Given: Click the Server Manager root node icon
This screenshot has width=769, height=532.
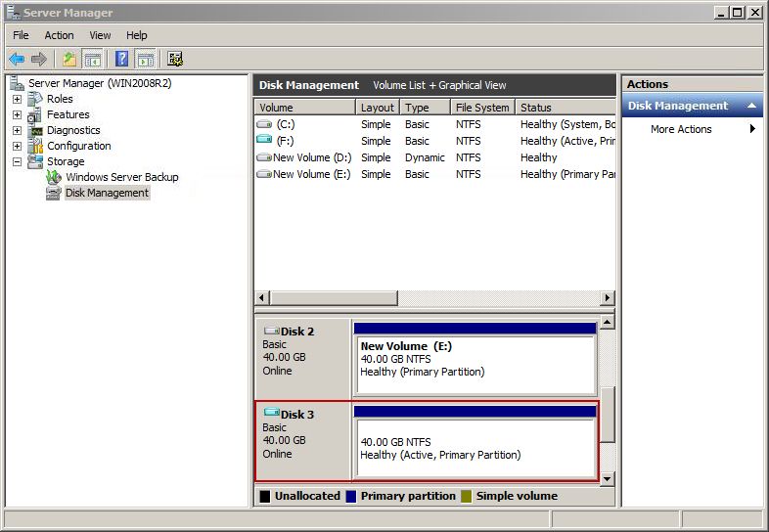Looking at the screenshot, I should pyautogui.click(x=18, y=83).
